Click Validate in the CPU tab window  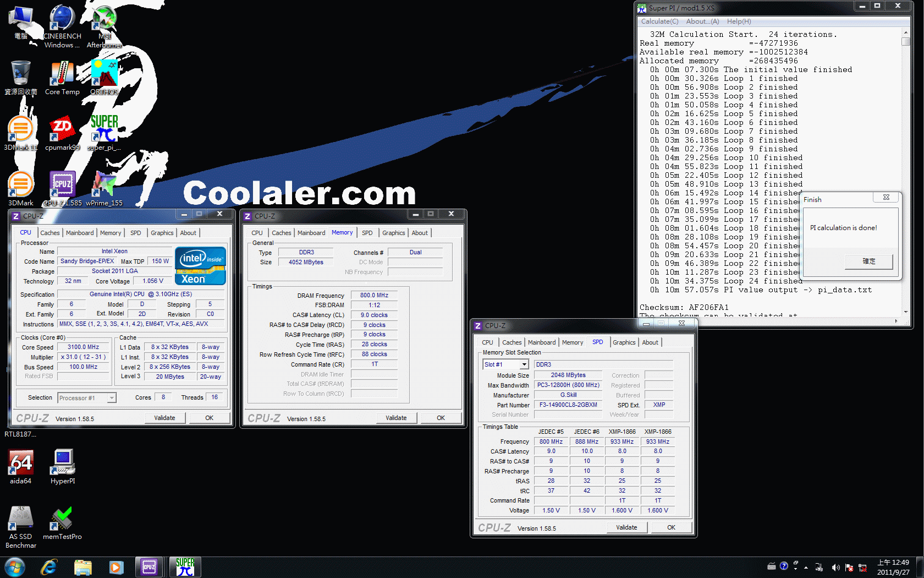point(164,418)
